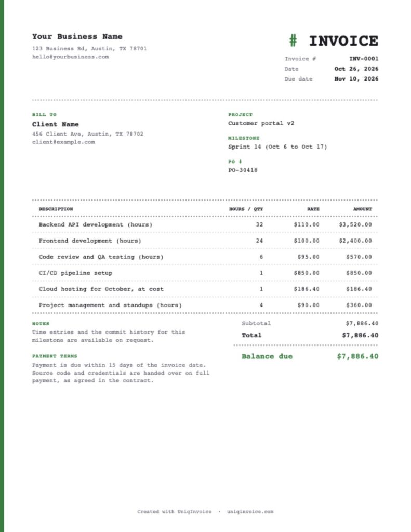Click quantity 4 in Project management row
This screenshot has height=532, width=411.
261,305
